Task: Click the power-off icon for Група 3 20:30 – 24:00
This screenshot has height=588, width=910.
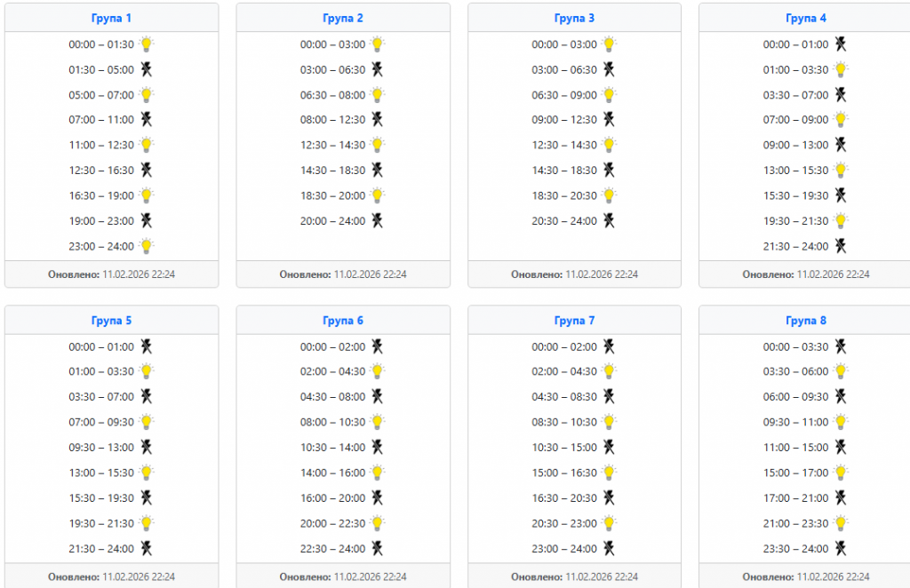Action: click(x=610, y=220)
